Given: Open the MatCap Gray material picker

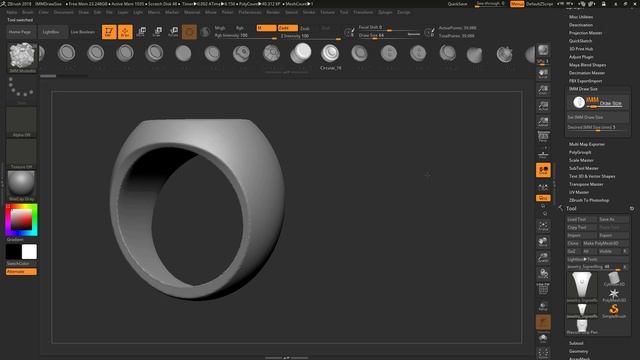Looking at the screenshot, I should [x=21, y=184].
